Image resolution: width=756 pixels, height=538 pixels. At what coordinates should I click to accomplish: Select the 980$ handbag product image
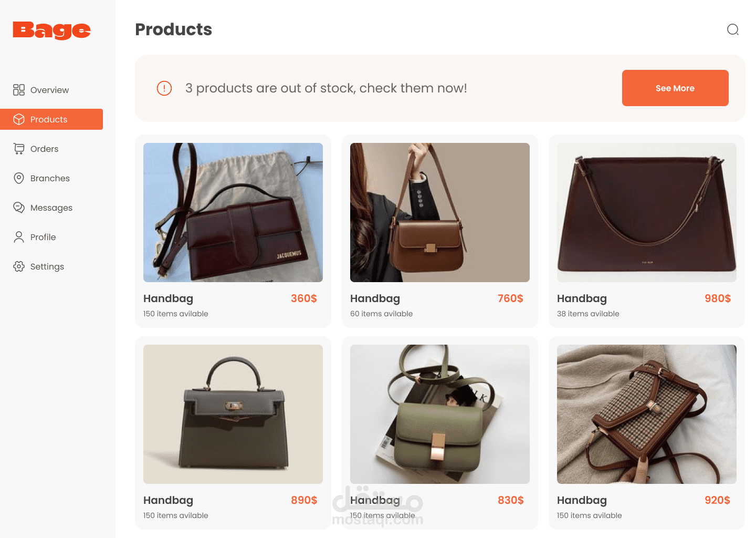647,212
